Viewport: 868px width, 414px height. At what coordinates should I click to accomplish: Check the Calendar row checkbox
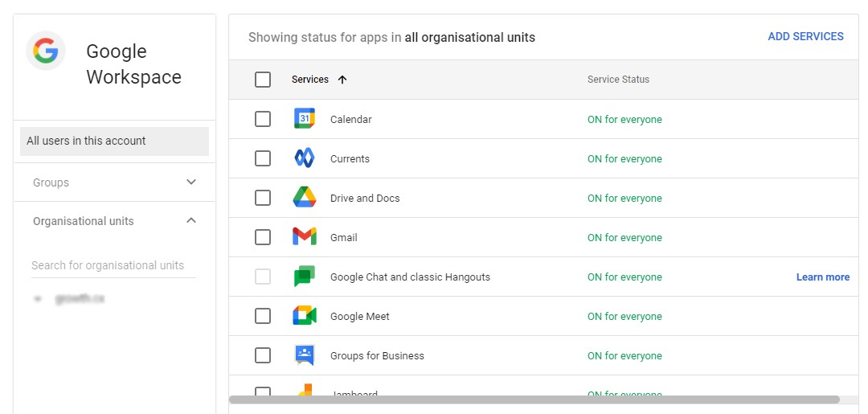[263, 119]
